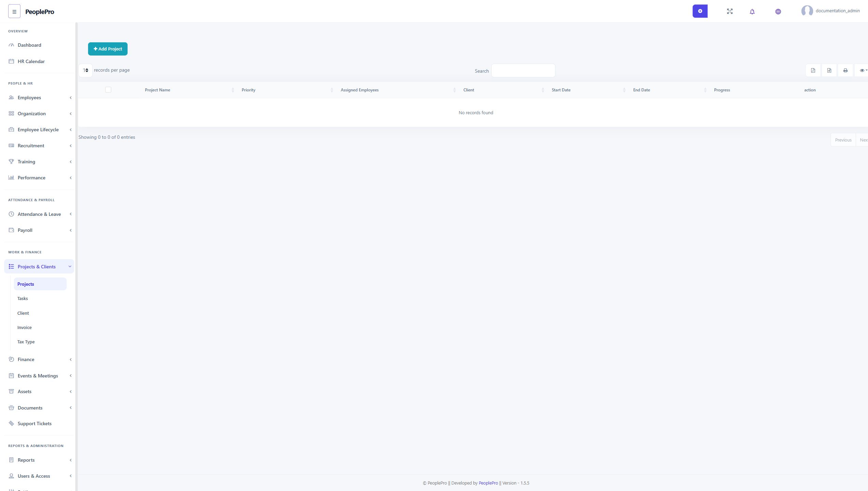Expand the Users & Access menu

[39, 476]
